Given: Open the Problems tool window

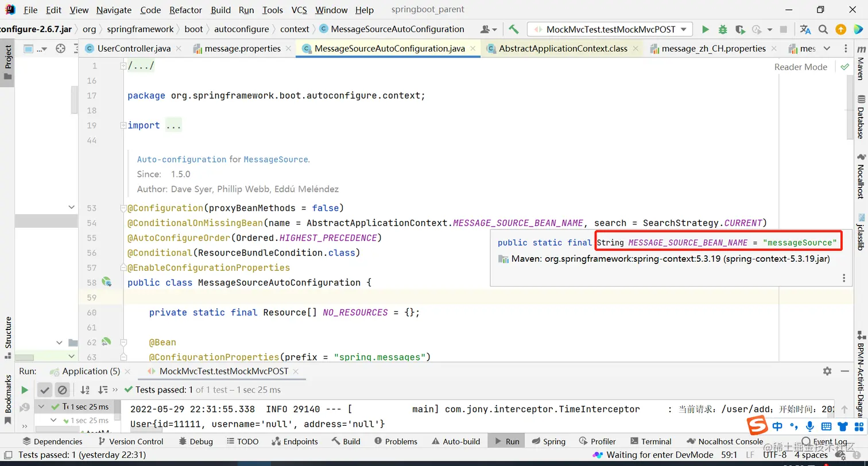Looking at the screenshot, I should pos(396,441).
